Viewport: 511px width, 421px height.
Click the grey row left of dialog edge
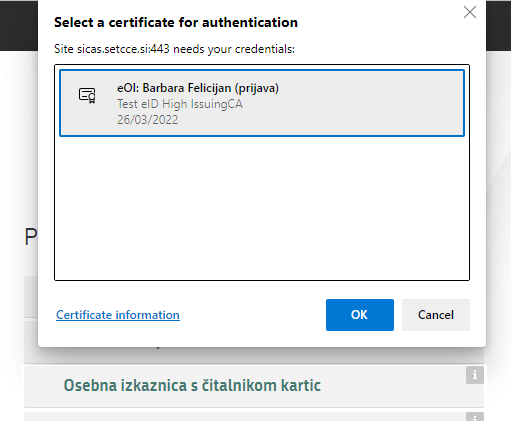31,297
